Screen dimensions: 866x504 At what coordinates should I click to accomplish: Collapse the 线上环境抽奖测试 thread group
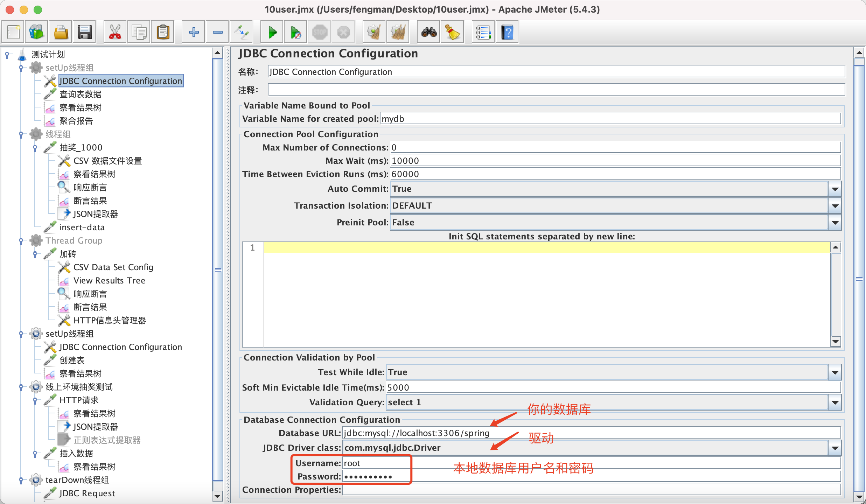point(21,387)
